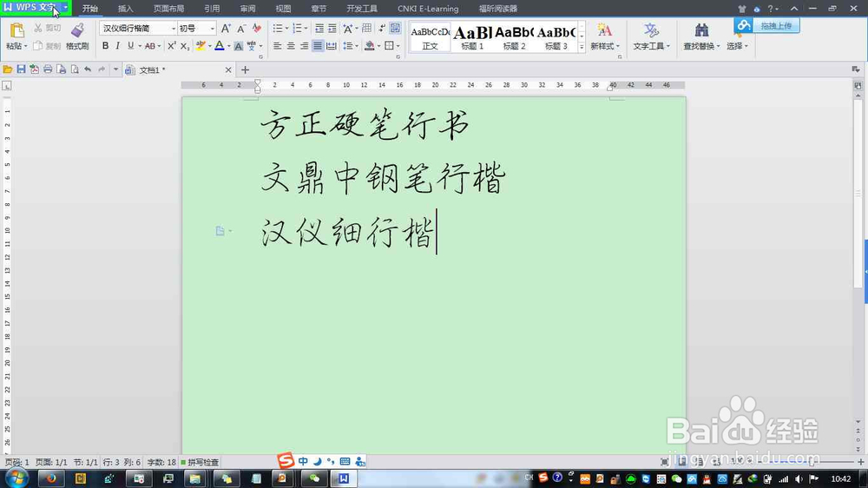Apply superscript formatting
The image size is (868, 488).
(x=172, y=46)
